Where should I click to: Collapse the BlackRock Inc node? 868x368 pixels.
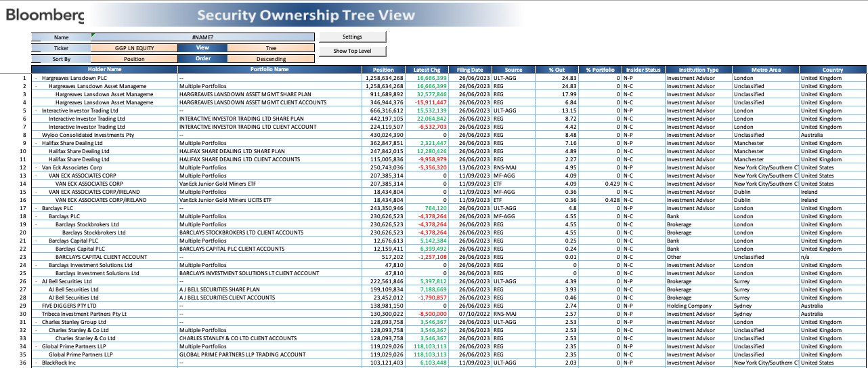[x=37, y=363]
